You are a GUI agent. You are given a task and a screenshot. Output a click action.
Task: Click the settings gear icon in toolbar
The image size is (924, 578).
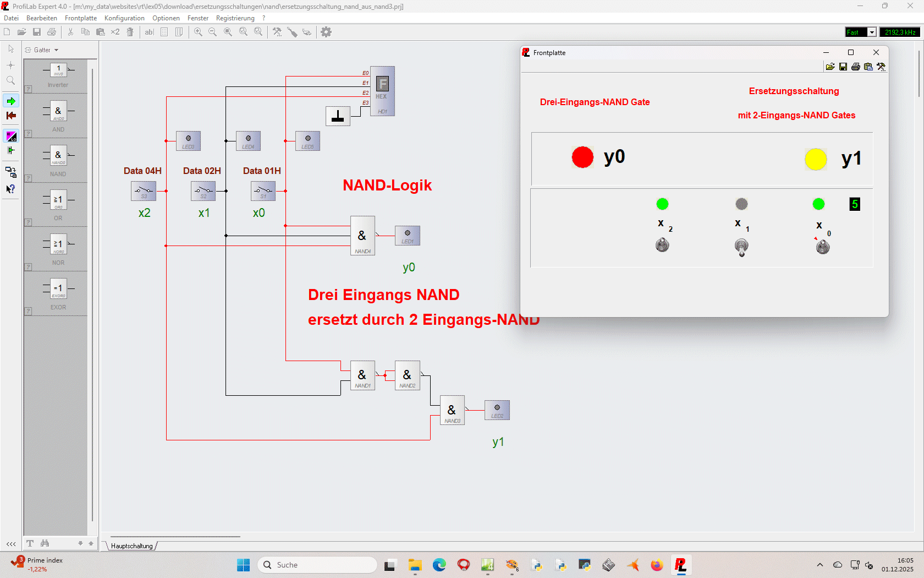[326, 32]
